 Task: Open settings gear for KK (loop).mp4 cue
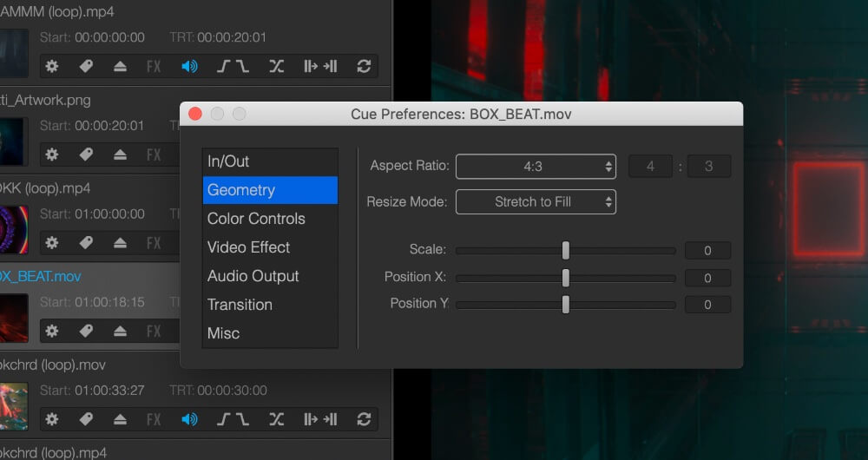point(51,242)
